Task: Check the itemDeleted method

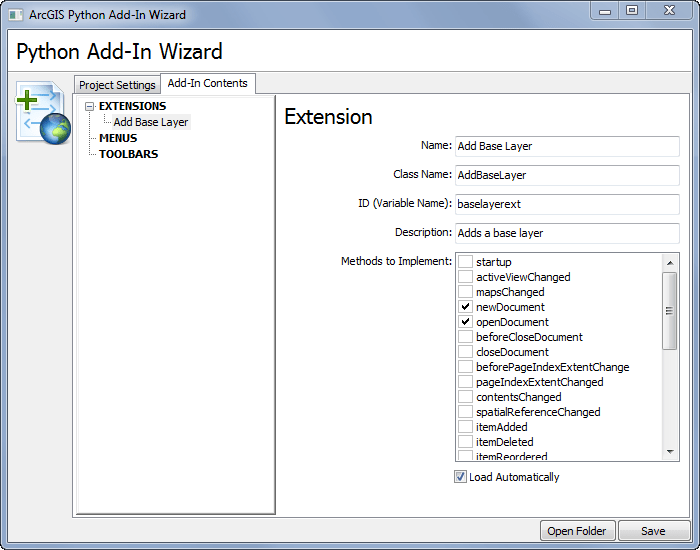Action: click(465, 442)
